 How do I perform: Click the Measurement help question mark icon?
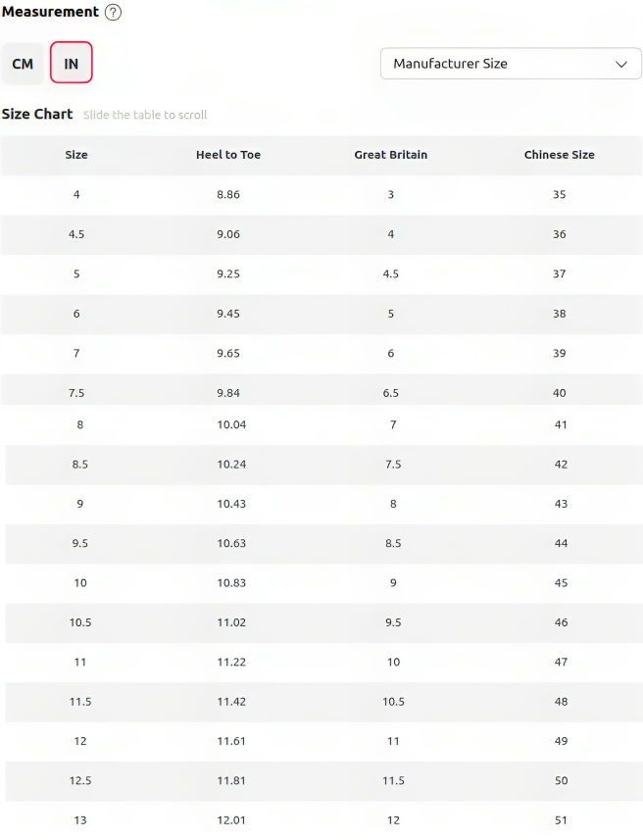pyautogui.click(x=113, y=12)
